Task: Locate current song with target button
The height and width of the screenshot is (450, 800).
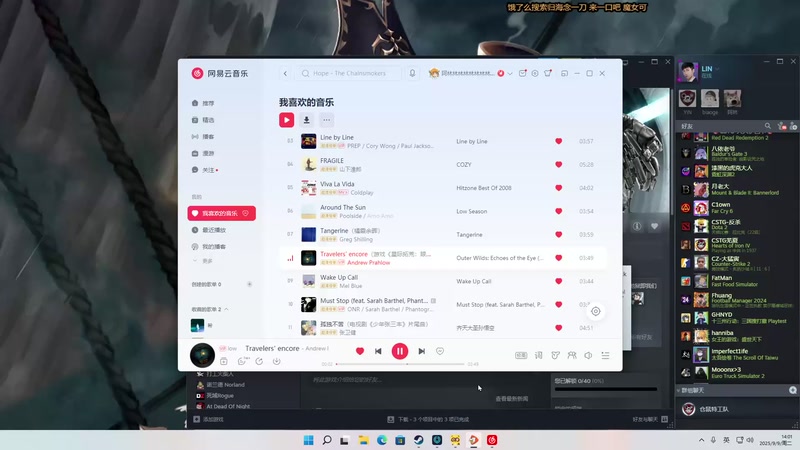Action: coord(595,311)
